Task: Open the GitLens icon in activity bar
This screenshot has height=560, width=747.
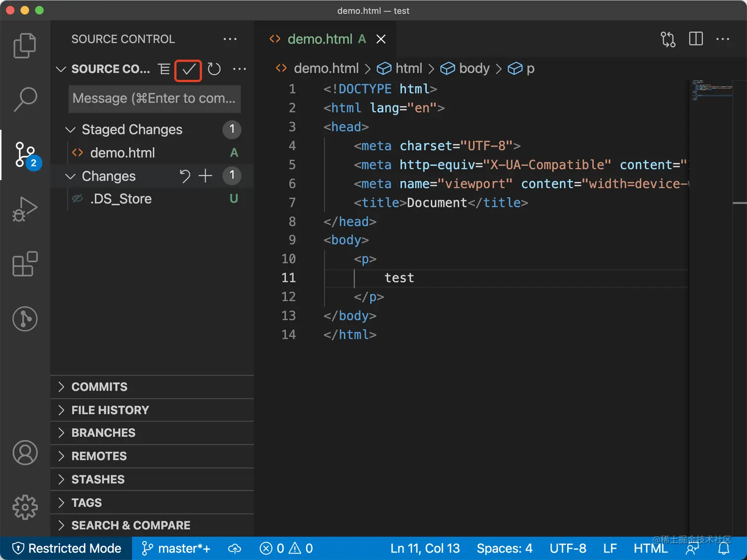Action: coord(25,319)
